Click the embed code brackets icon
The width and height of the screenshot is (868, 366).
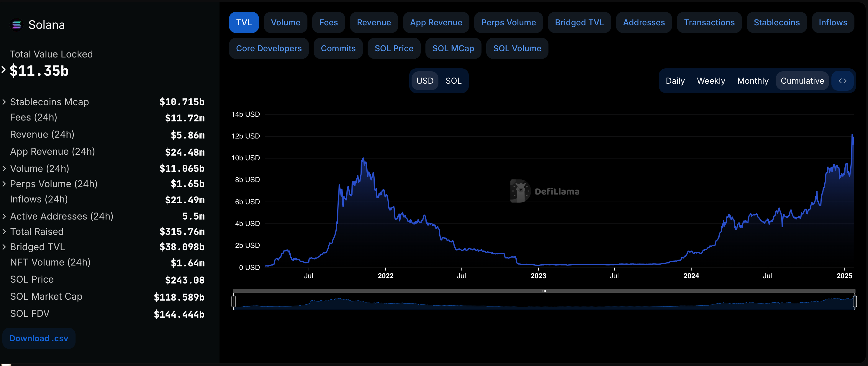pyautogui.click(x=842, y=81)
